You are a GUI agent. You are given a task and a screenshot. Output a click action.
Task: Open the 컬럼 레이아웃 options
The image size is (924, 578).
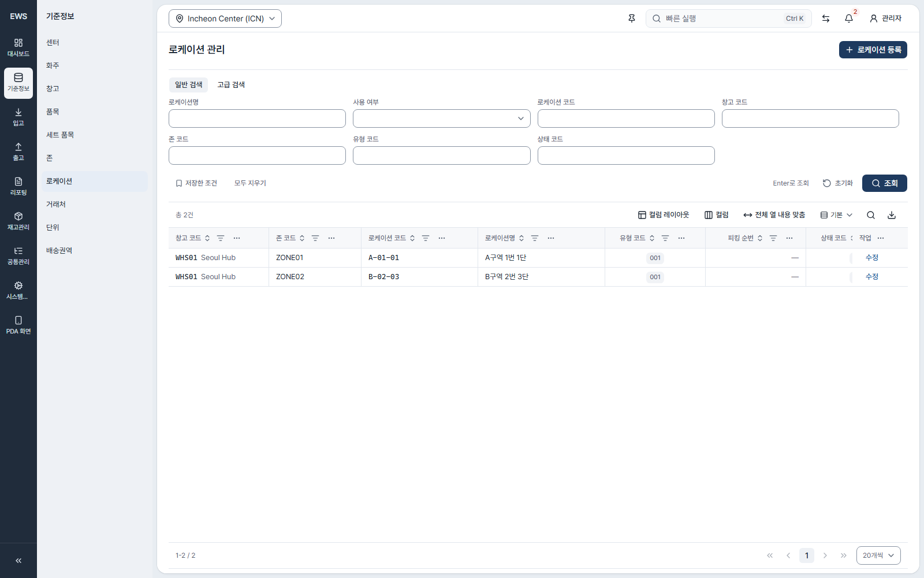click(x=664, y=215)
